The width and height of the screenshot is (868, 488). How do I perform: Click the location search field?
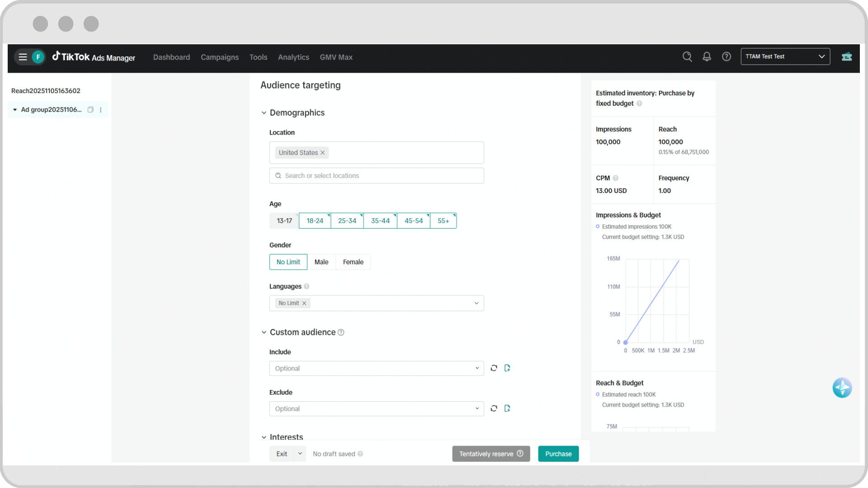tap(376, 176)
